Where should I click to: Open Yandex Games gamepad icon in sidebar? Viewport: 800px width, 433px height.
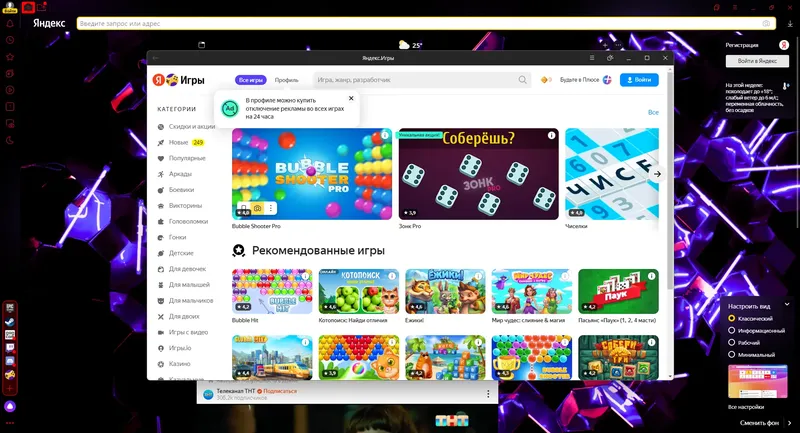10,375
